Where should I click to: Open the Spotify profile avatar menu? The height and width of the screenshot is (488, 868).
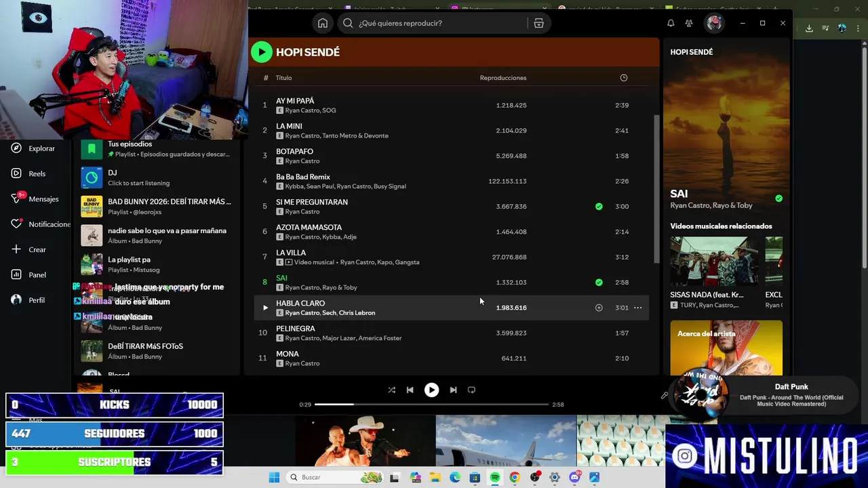click(x=713, y=23)
